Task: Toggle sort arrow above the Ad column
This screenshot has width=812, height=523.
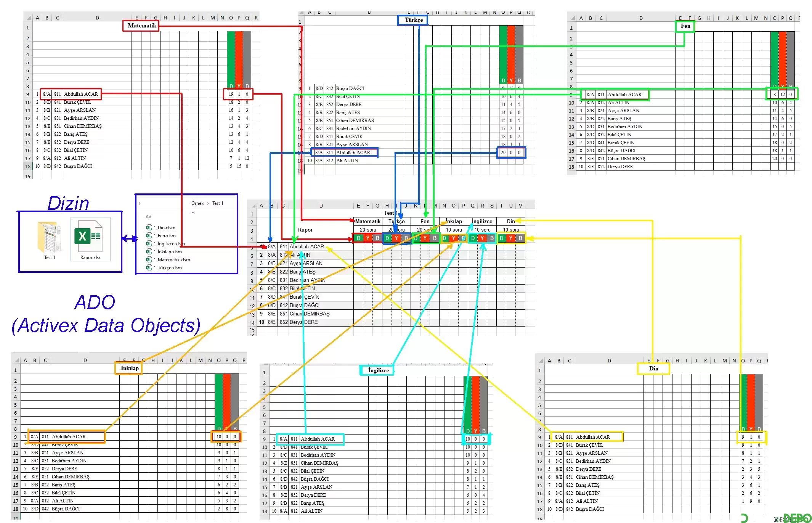Action: click(x=193, y=212)
